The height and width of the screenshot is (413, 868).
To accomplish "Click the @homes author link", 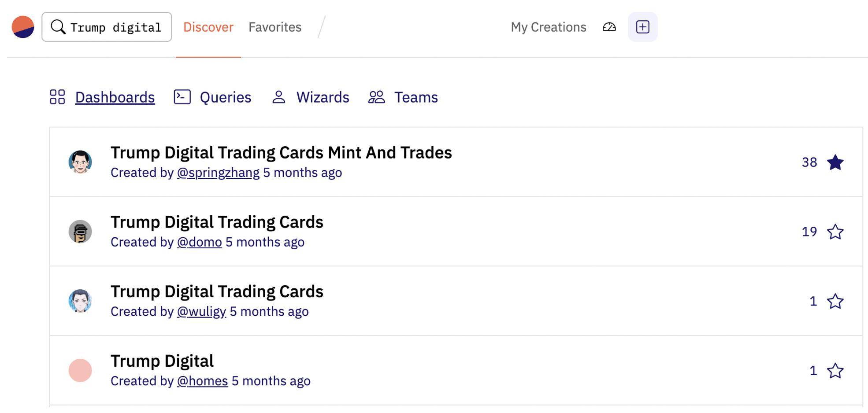I will tap(202, 381).
